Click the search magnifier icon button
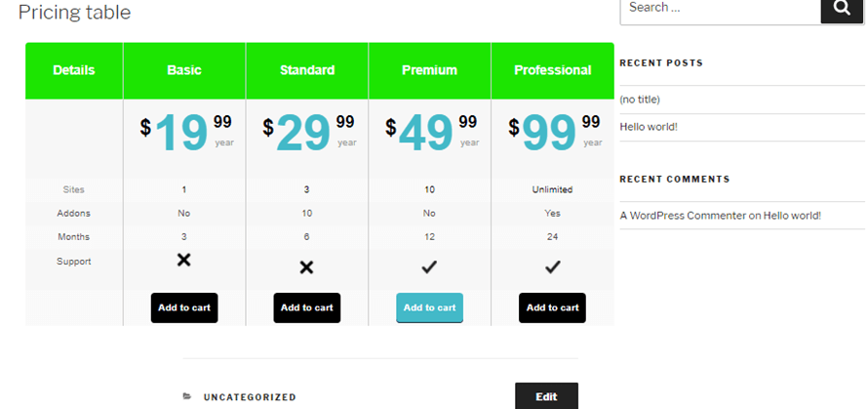This screenshot has height=409, width=868. 842,9
